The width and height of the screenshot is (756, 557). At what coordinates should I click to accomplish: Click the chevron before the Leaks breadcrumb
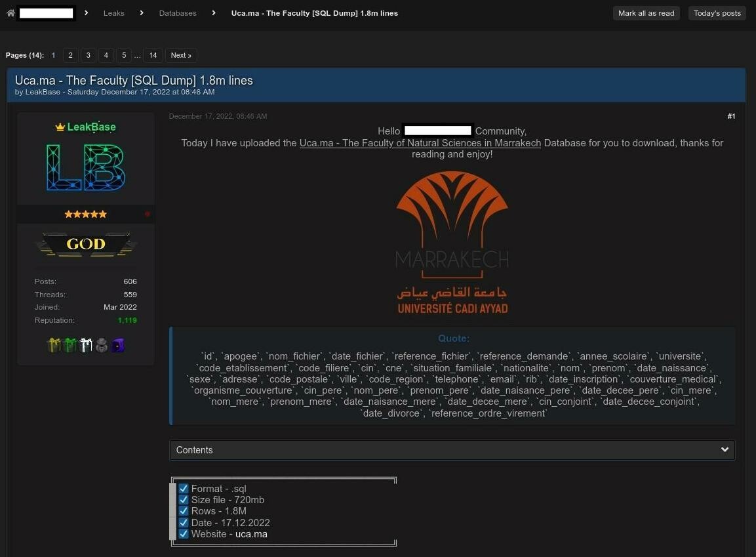pyautogui.click(x=87, y=12)
